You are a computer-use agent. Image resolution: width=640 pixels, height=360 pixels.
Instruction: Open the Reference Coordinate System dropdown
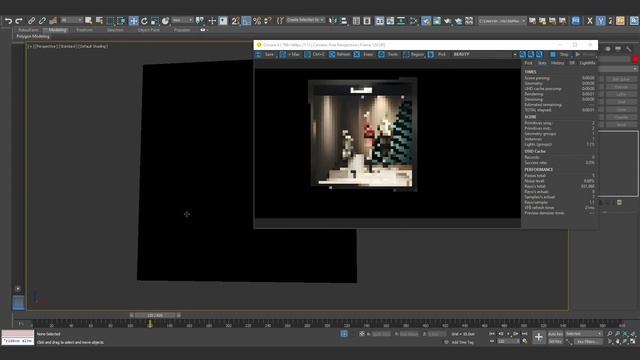(x=182, y=20)
